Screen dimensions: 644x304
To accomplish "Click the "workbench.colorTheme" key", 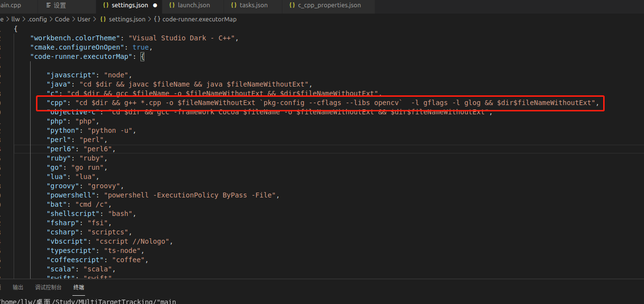I will [74, 38].
